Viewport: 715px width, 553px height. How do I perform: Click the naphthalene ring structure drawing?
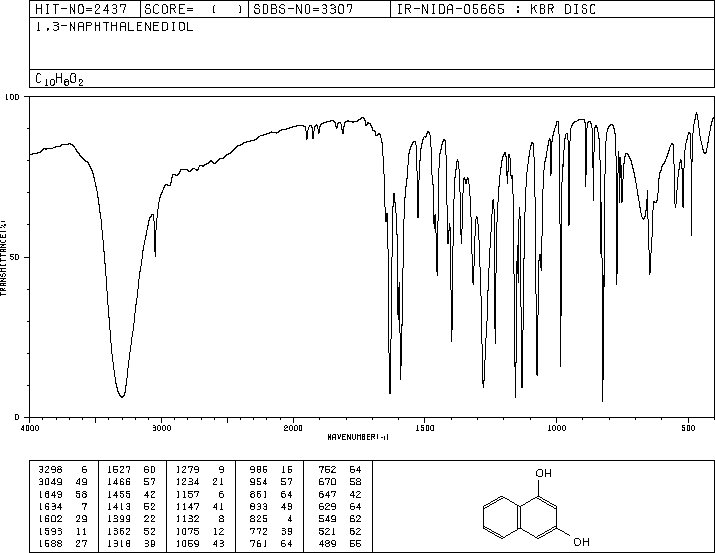click(520, 517)
